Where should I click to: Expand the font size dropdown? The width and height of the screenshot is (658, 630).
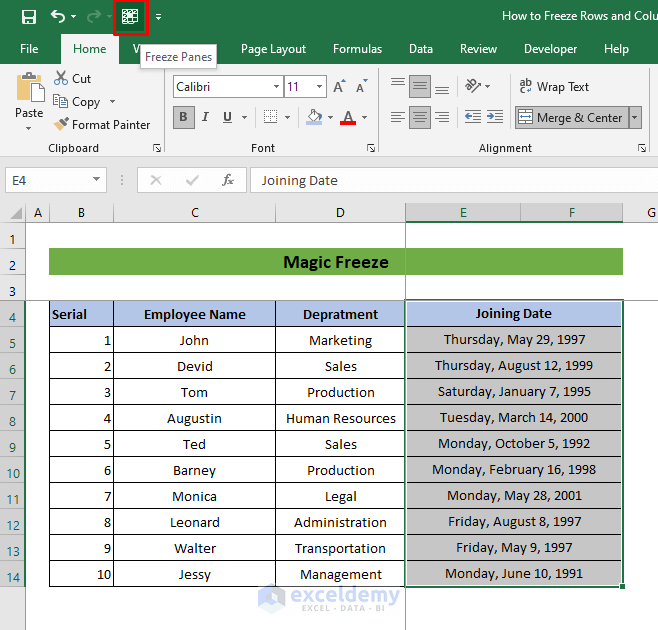point(319,87)
